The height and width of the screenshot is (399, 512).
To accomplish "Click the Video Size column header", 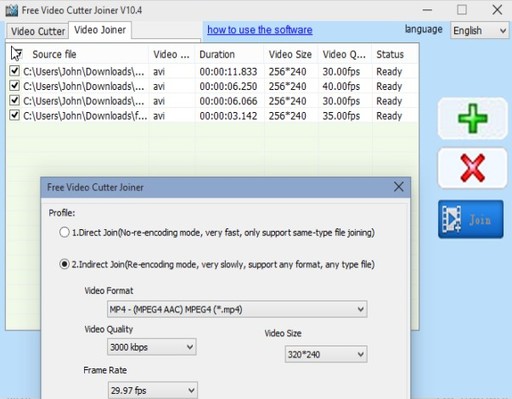I will pyautogui.click(x=290, y=54).
